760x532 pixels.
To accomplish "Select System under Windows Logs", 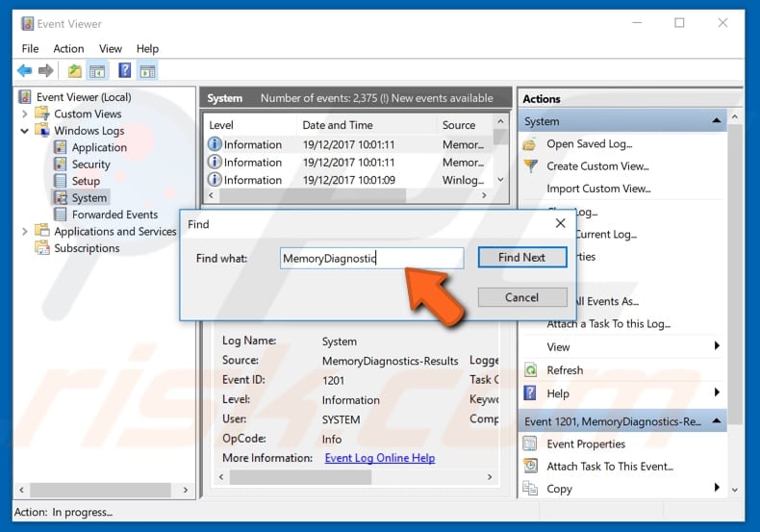I will pos(89,197).
